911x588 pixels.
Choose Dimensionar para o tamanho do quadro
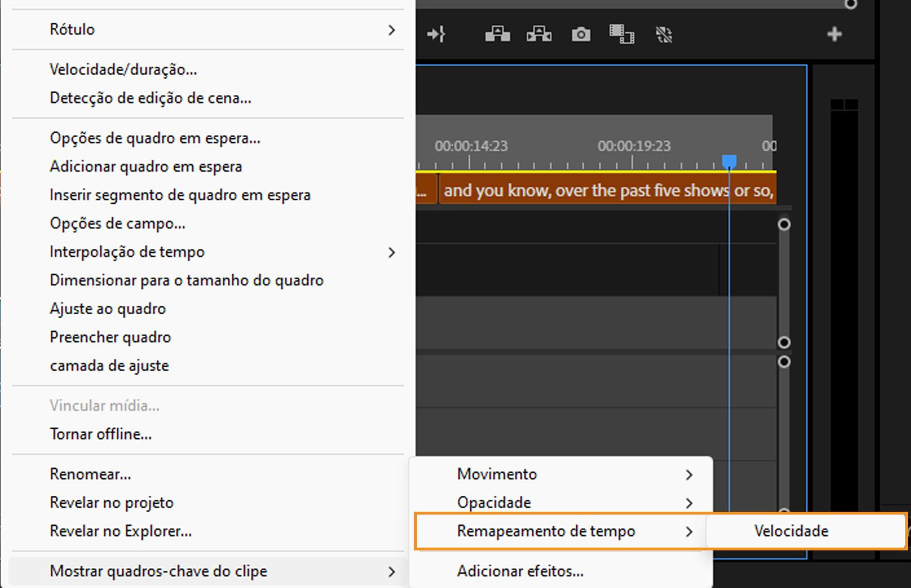point(187,280)
